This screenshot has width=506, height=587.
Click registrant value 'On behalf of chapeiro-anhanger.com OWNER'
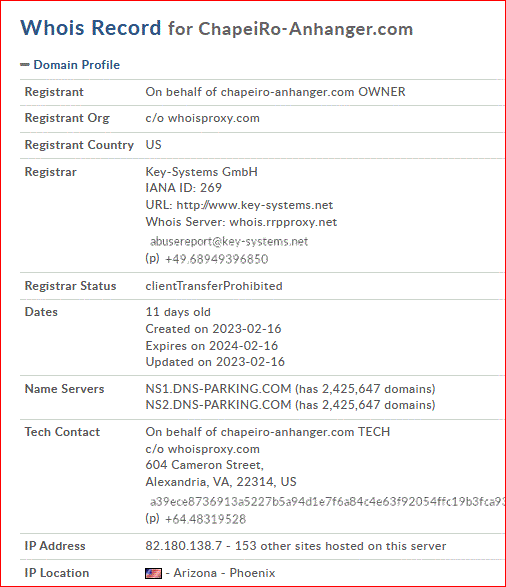point(275,92)
